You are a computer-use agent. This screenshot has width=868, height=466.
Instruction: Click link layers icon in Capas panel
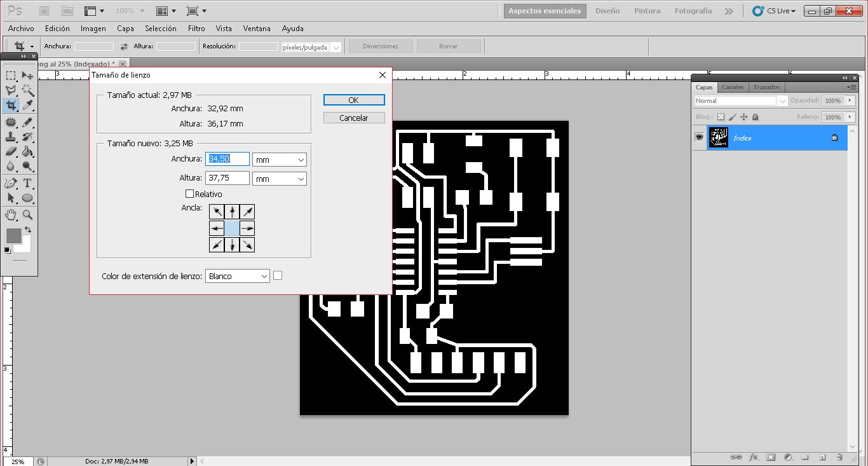(x=736, y=457)
